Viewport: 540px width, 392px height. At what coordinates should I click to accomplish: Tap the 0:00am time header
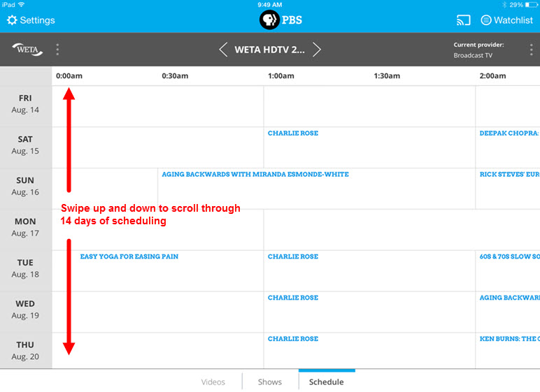tap(69, 75)
